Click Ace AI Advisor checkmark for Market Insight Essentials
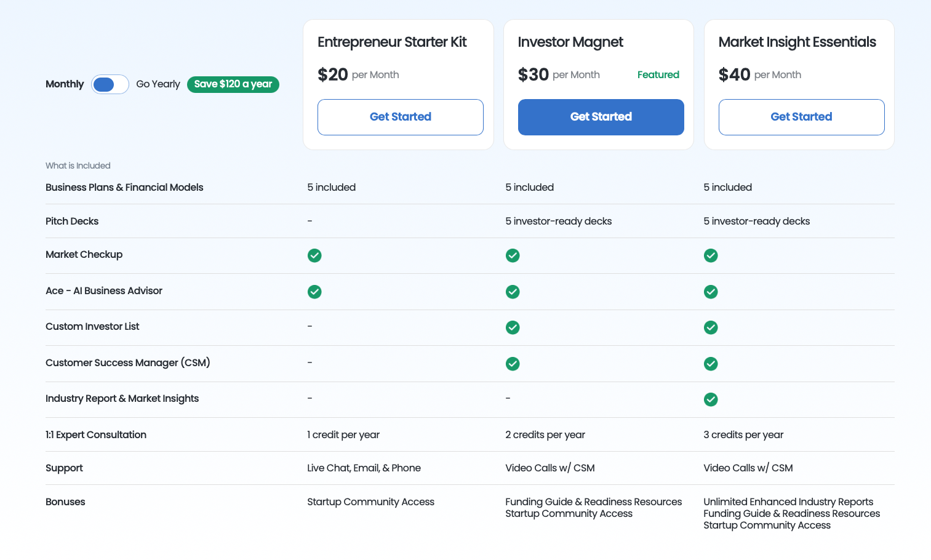The image size is (931, 560). pyautogui.click(x=711, y=292)
